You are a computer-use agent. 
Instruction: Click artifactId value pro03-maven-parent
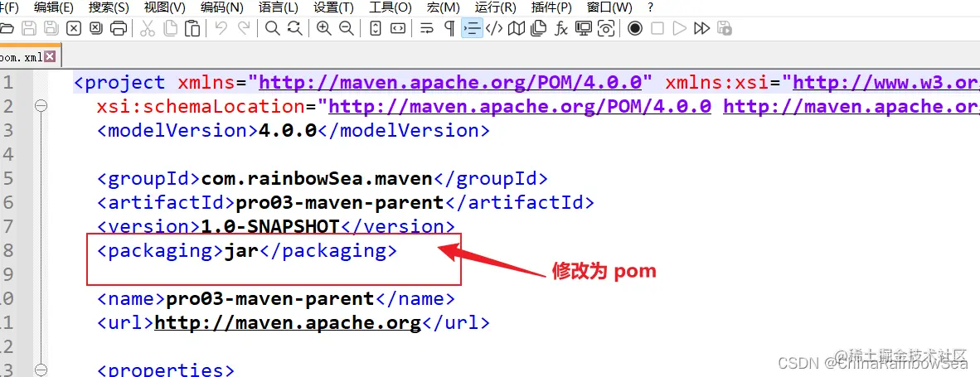[x=340, y=203]
